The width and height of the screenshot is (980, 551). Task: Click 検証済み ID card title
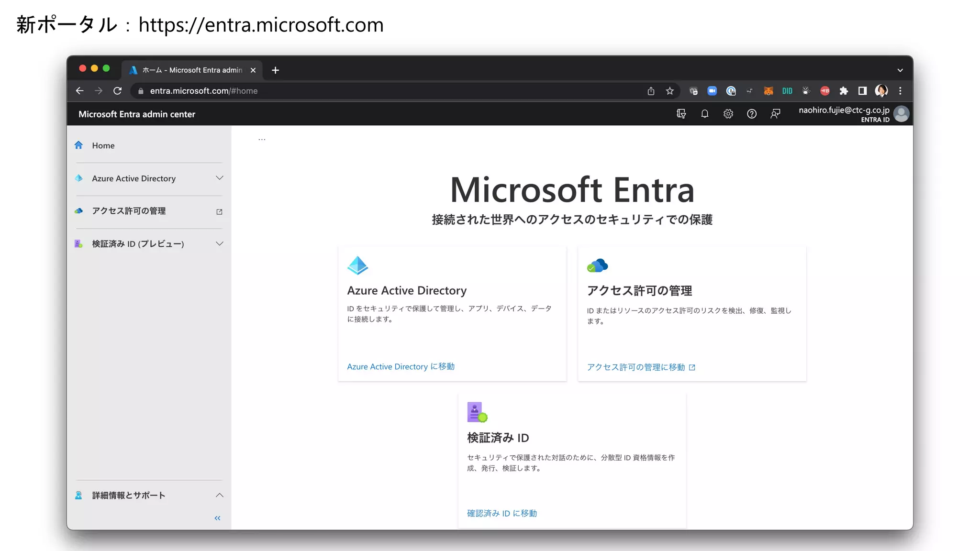498,438
